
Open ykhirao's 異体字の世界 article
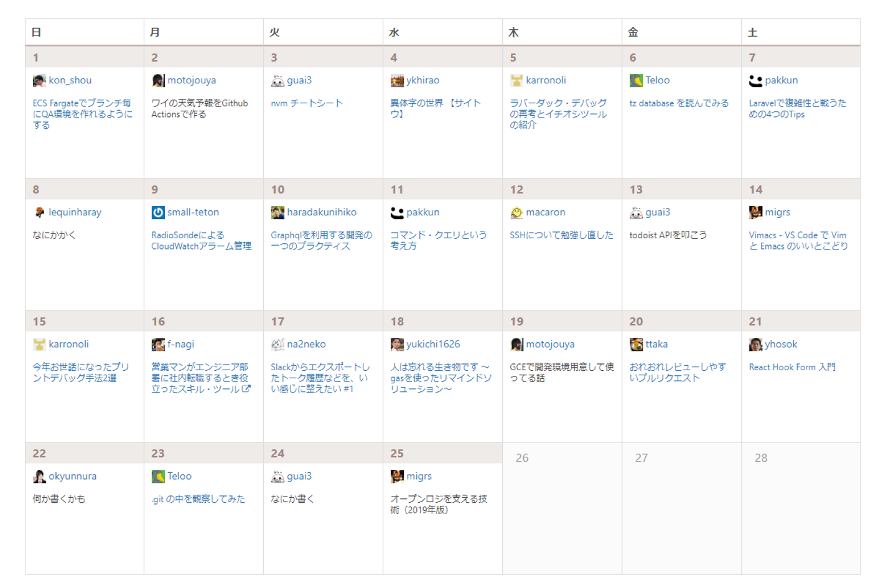[x=436, y=108]
